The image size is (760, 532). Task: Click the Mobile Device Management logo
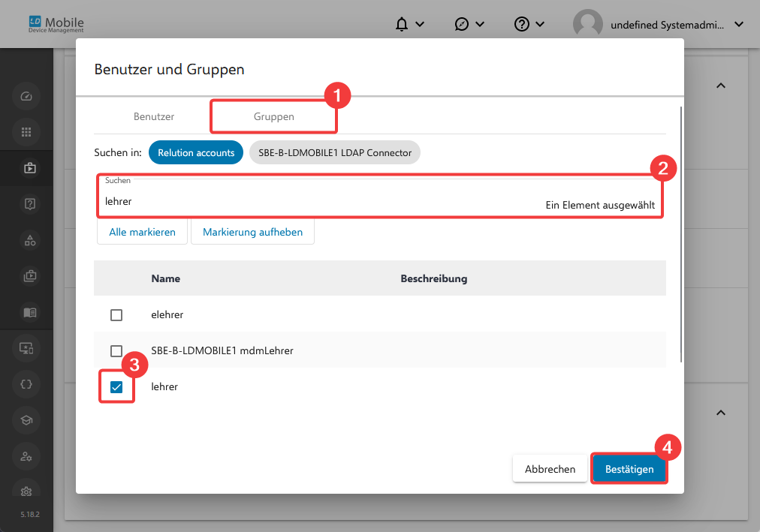[56, 24]
